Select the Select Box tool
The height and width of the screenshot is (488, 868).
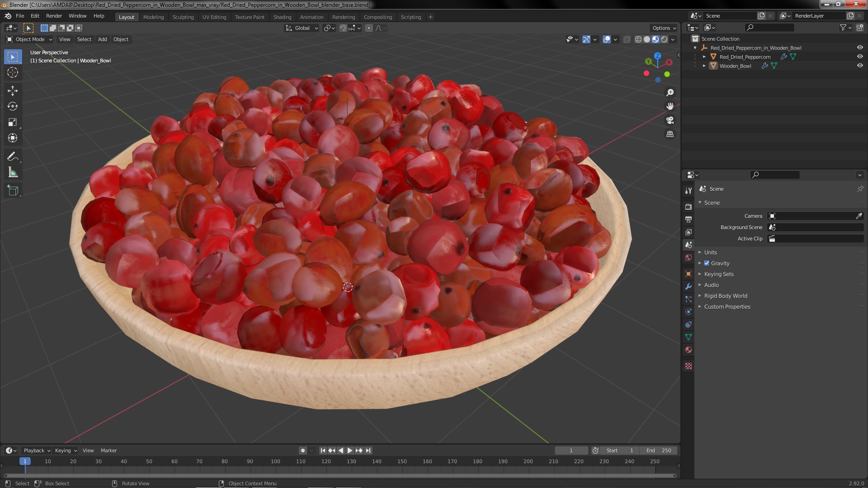tap(13, 57)
